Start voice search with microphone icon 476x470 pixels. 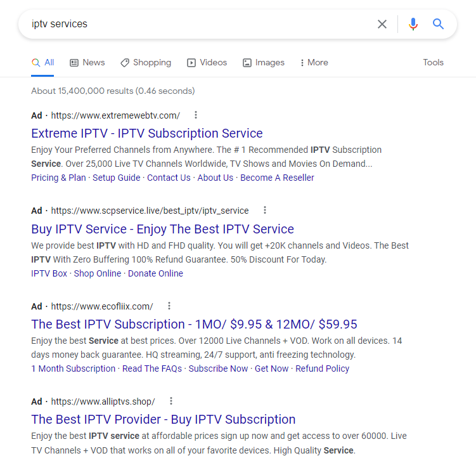(413, 24)
